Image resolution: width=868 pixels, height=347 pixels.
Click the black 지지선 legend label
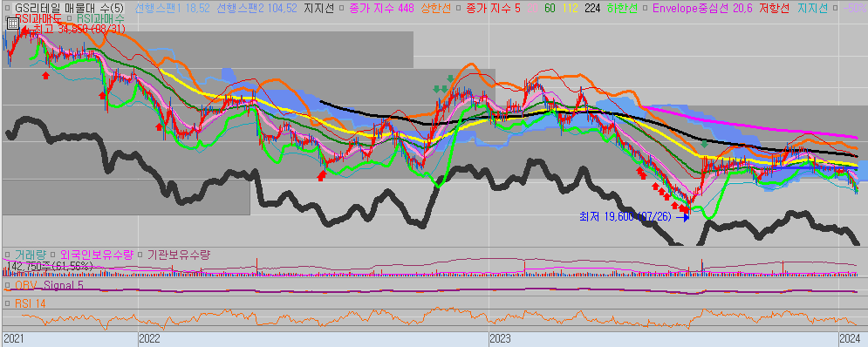(x=318, y=8)
